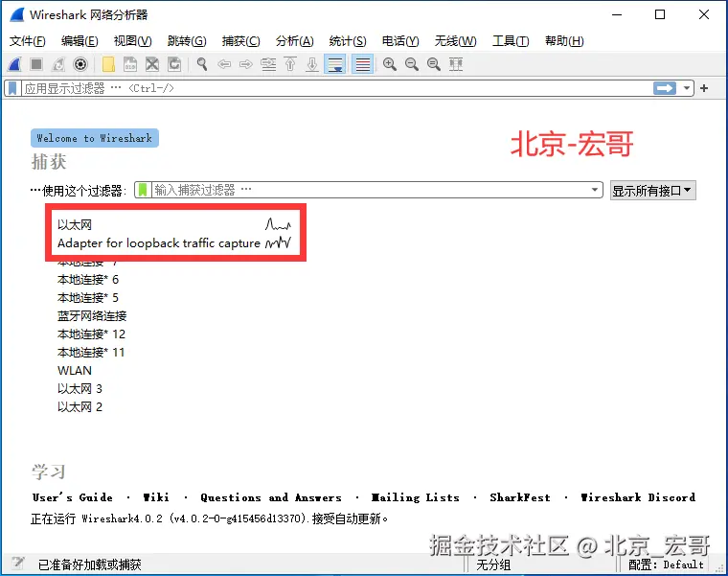The width and height of the screenshot is (728, 576).
Task: Open the 视图(V) menu
Action: click(x=133, y=41)
